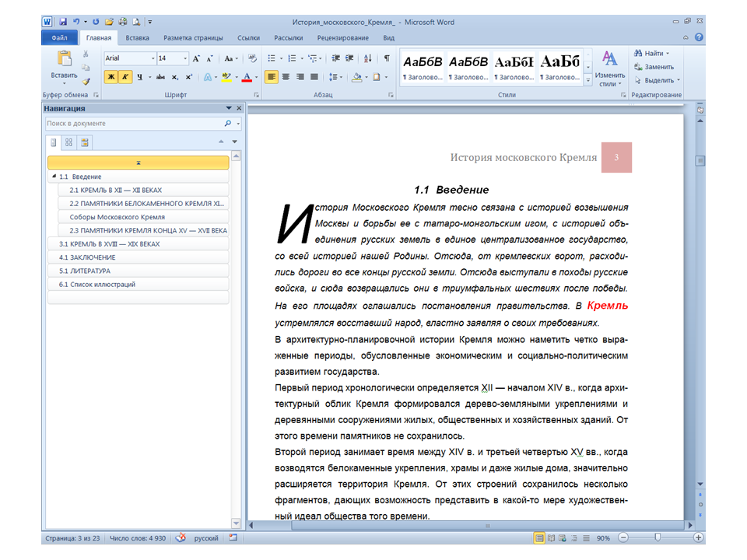This screenshot has width=747, height=560.
Task: Open the Вставка ribbon tab
Action: coord(137,37)
